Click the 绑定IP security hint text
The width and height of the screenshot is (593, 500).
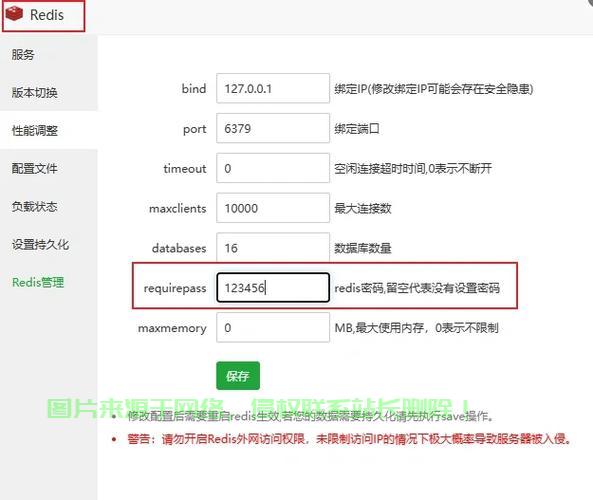coord(434,89)
